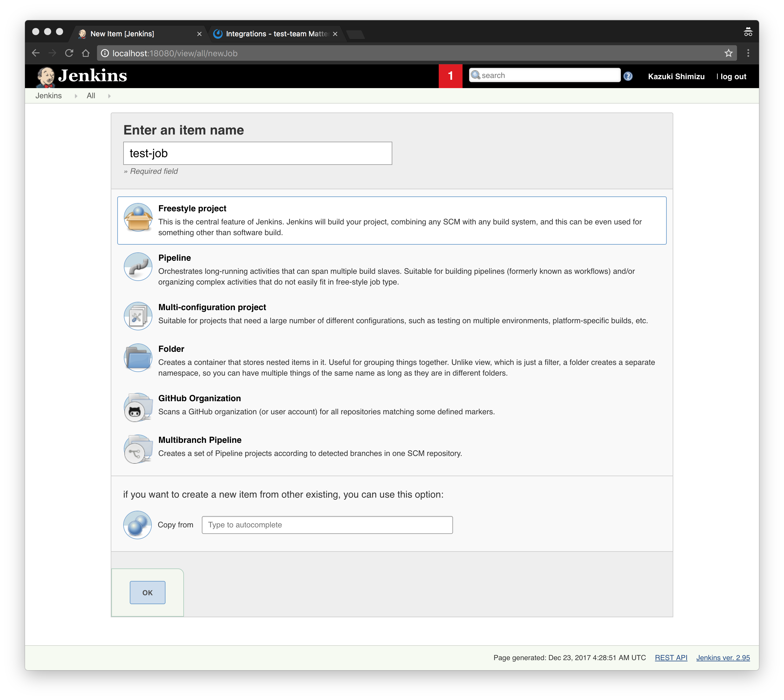Click the Jenkins butler logo
The image size is (784, 700).
point(46,76)
